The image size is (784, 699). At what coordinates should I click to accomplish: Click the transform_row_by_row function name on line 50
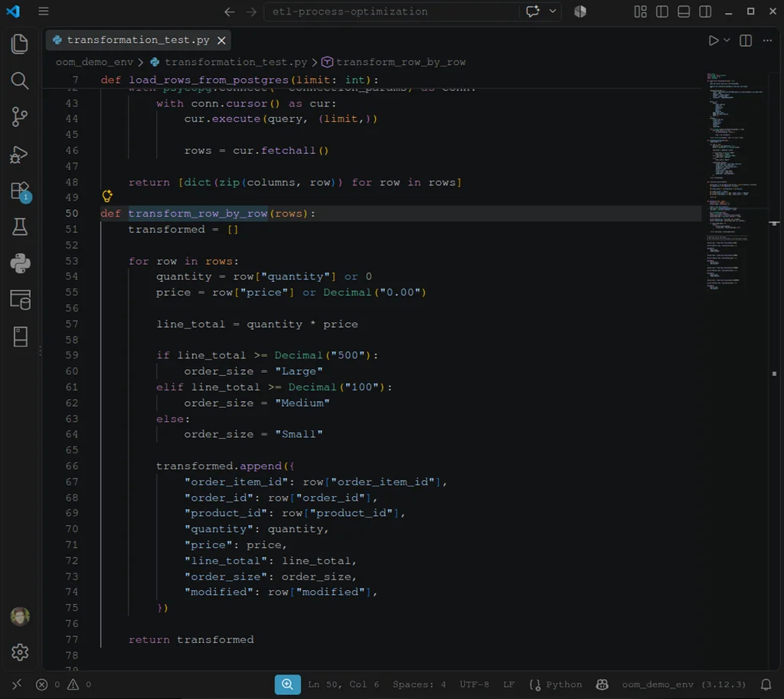pos(198,214)
